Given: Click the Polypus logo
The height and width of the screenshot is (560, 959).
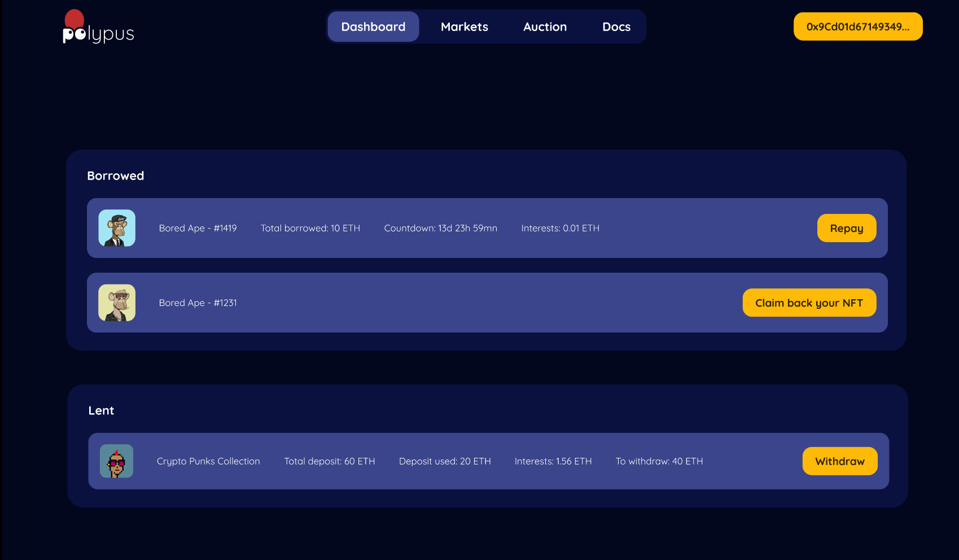Looking at the screenshot, I should tap(98, 27).
